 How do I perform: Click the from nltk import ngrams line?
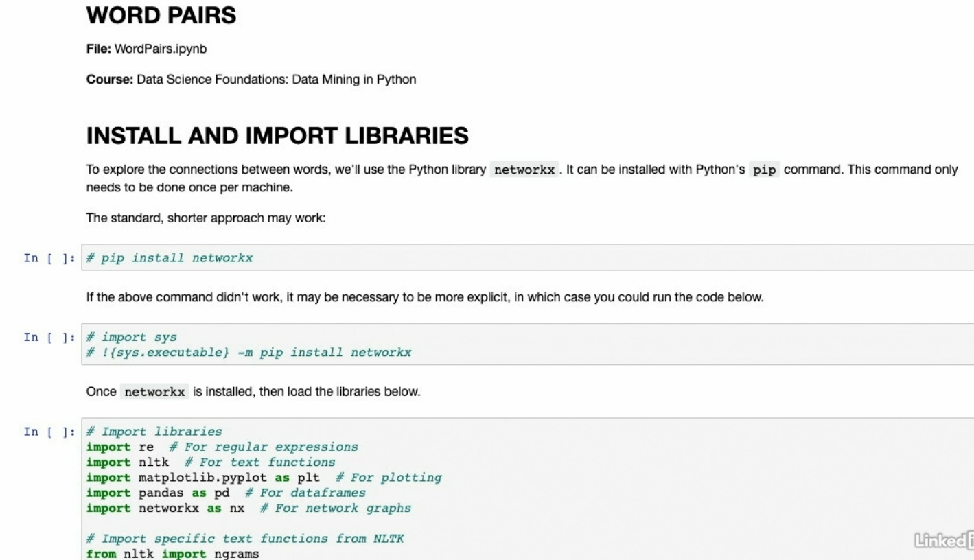[173, 553]
